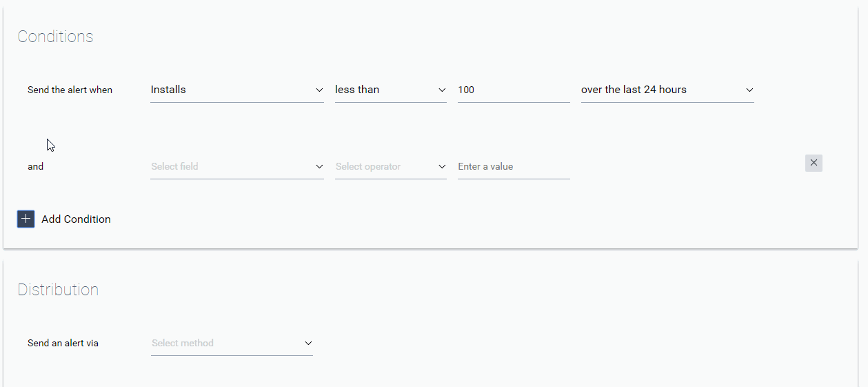Open the Select operator dropdown
The height and width of the screenshot is (387, 868).
[391, 166]
